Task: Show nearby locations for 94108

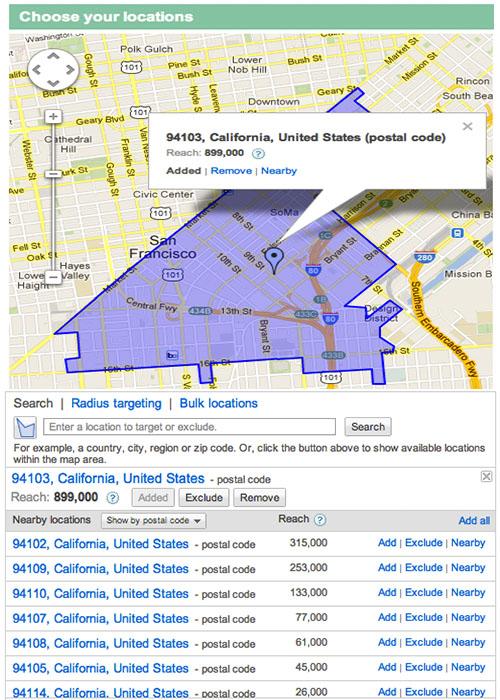Action: coord(468,642)
